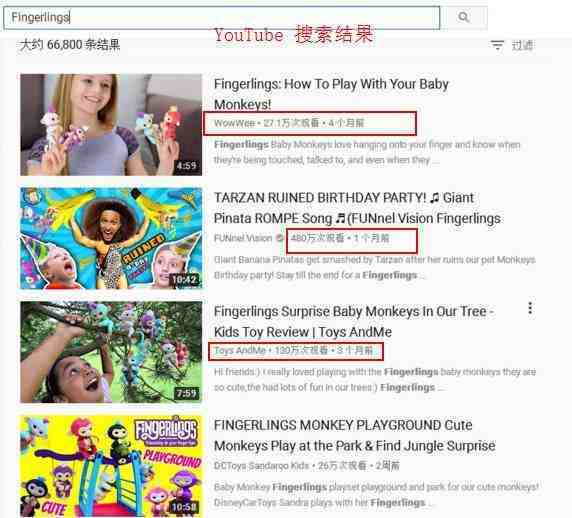Image resolution: width=572 pixels, height=518 pixels.
Task: Click the 7:59 duration badge on tree thumbnail
Action: tap(186, 393)
